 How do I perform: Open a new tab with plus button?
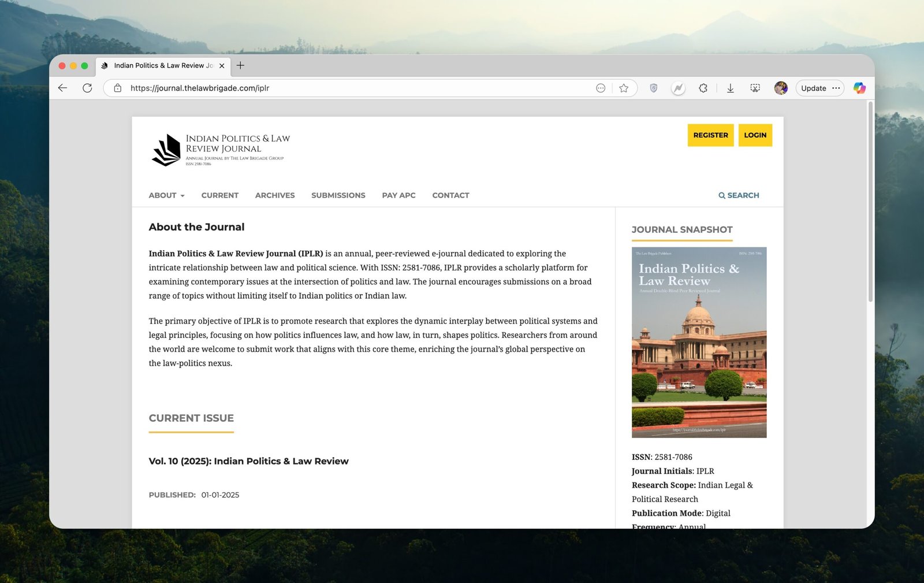point(240,65)
